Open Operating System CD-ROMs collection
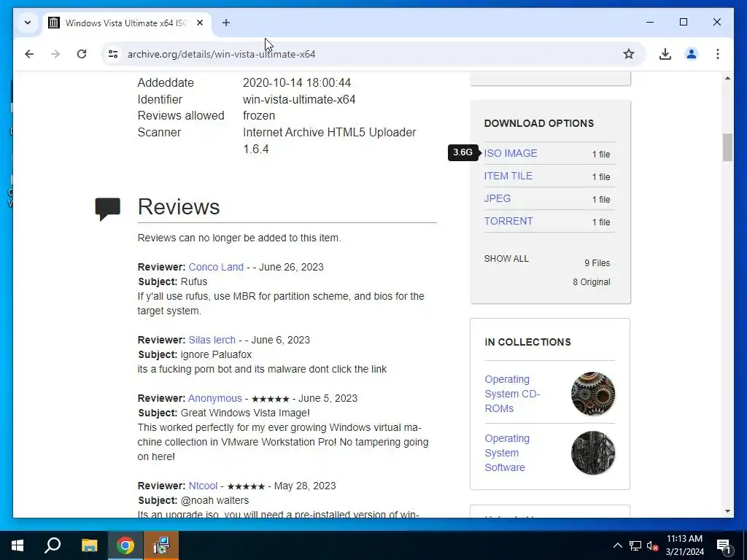Viewport: 747px width, 560px height. (512, 394)
